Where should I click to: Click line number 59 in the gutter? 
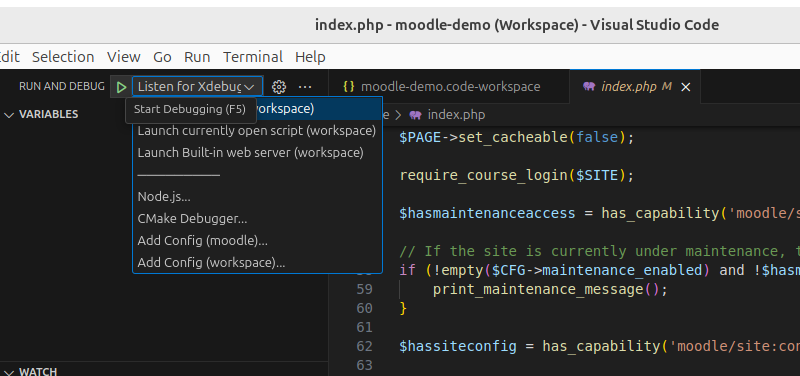pyautogui.click(x=364, y=289)
